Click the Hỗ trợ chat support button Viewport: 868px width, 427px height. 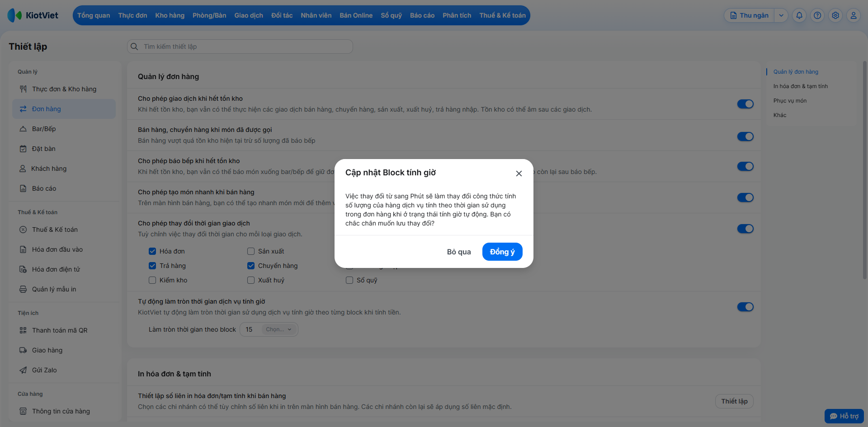coord(844,416)
